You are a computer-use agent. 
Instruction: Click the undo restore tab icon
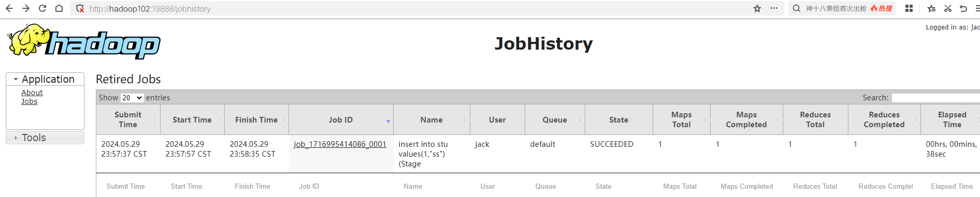tap(963, 8)
